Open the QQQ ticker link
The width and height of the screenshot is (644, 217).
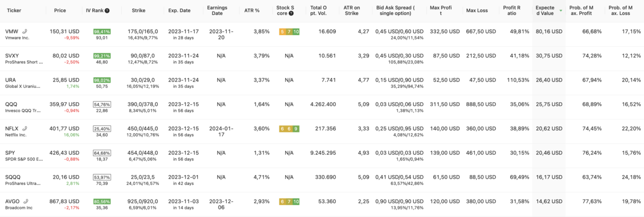[x=11, y=104]
